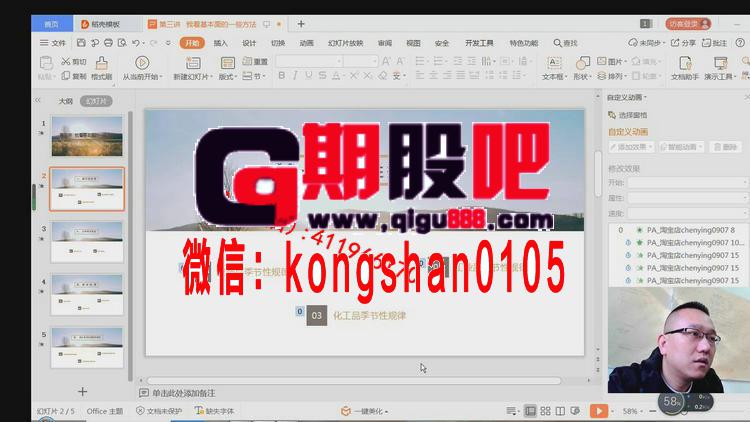Open Presentation Tools (演示工具)
Screen dimensions: 750x422
coord(719,68)
